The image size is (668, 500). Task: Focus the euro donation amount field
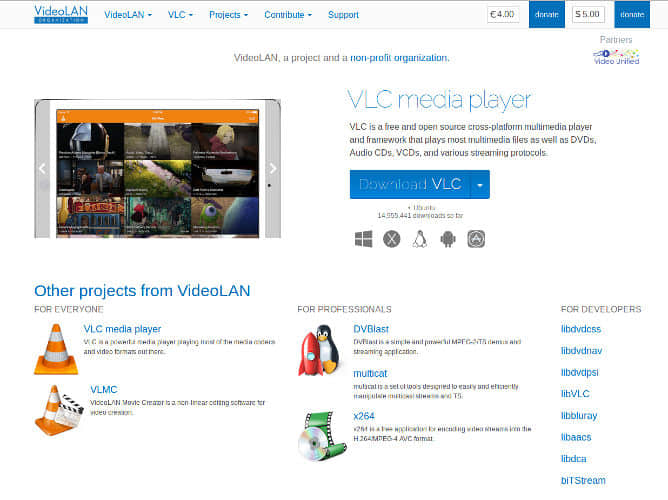[x=503, y=14]
